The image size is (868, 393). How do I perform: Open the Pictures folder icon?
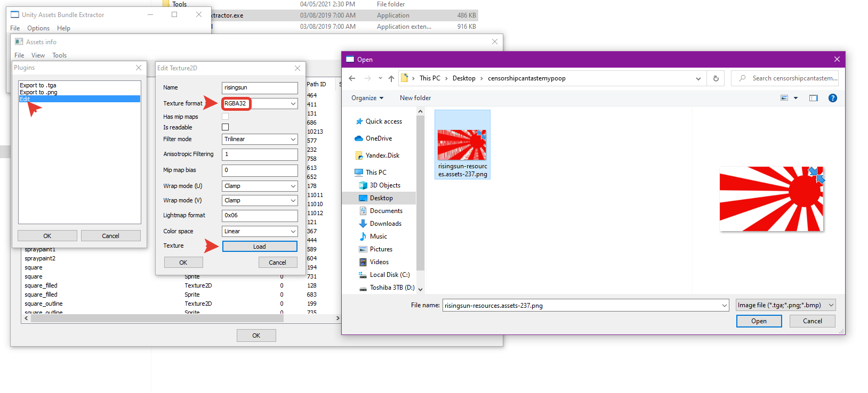click(x=363, y=249)
